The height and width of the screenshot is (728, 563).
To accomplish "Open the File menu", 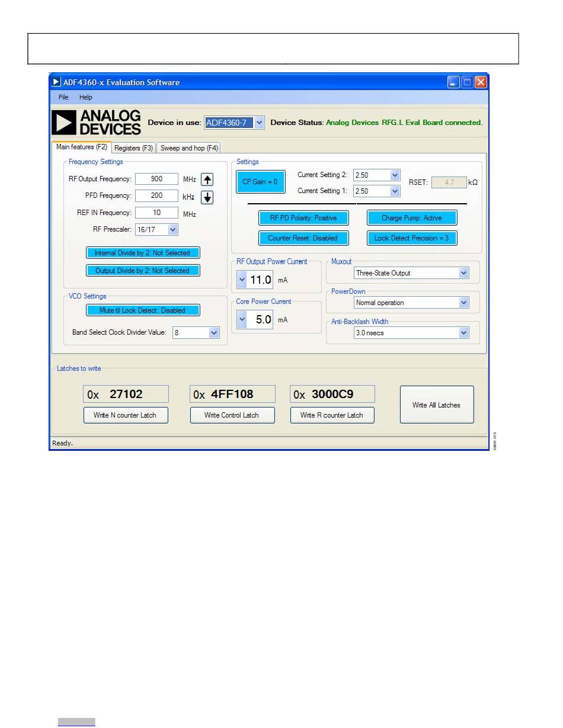I will point(63,97).
